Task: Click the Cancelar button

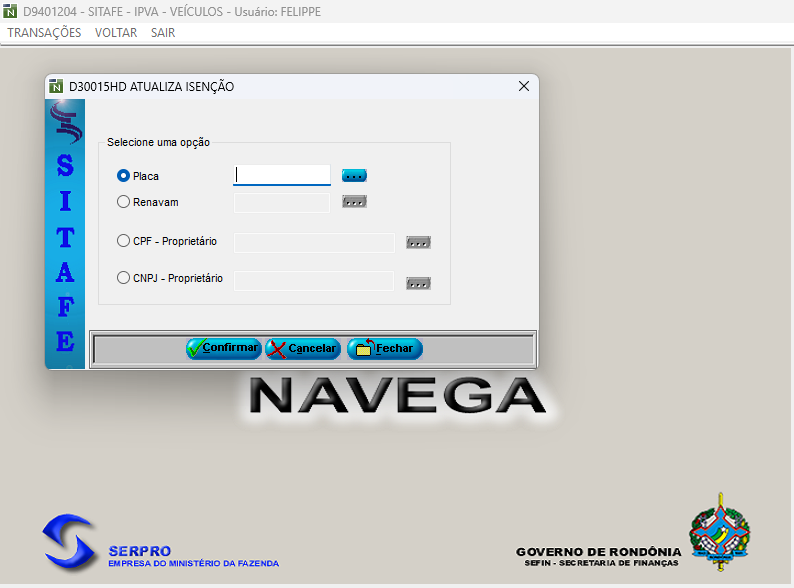Action: click(x=303, y=349)
